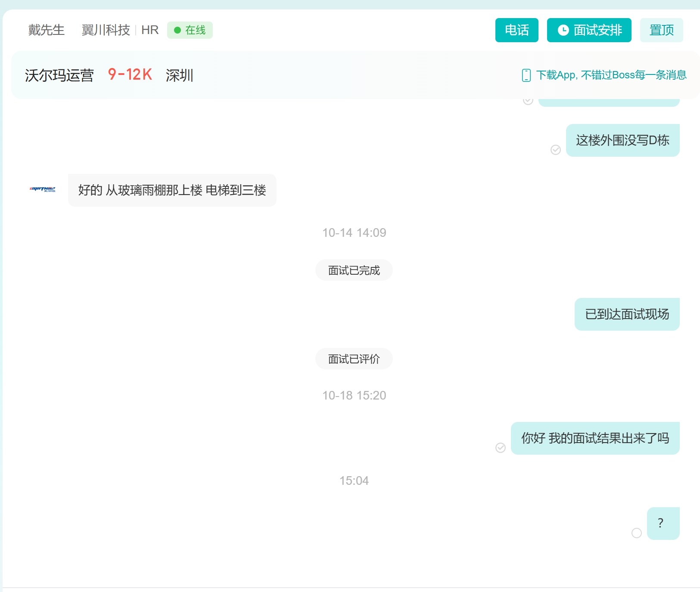Click the 9-12K salary label
The image size is (700, 592).
click(130, 75)
